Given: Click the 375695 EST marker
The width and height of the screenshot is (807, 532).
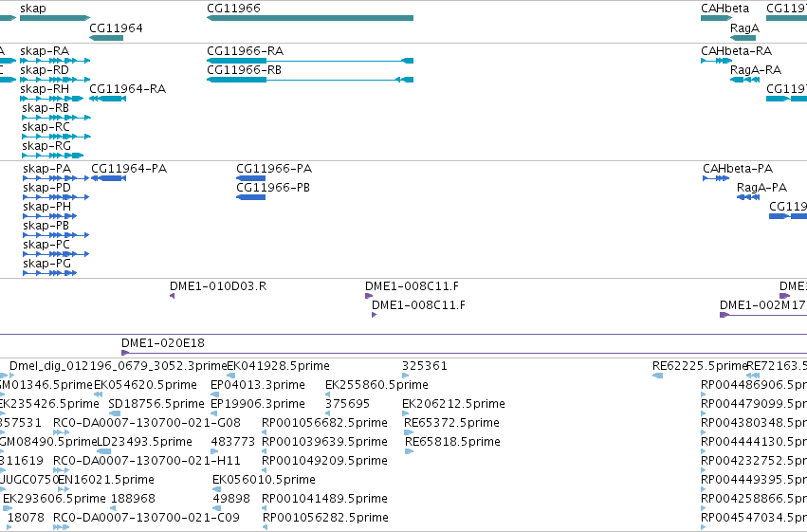Looking at the screenshot, I should click(x=328, y=413).
